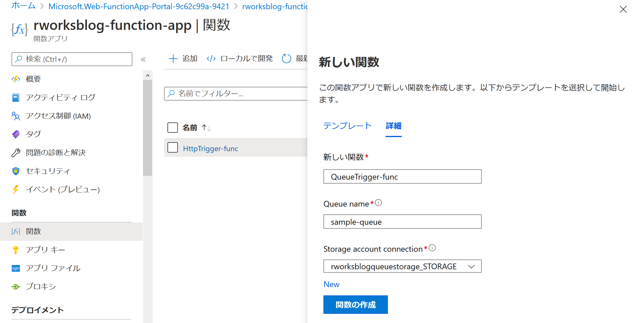The height and width of the screenshot is (323, 644).
Task: Click the code brackets icon for ローカルで開発
Action: pos(211,59)
